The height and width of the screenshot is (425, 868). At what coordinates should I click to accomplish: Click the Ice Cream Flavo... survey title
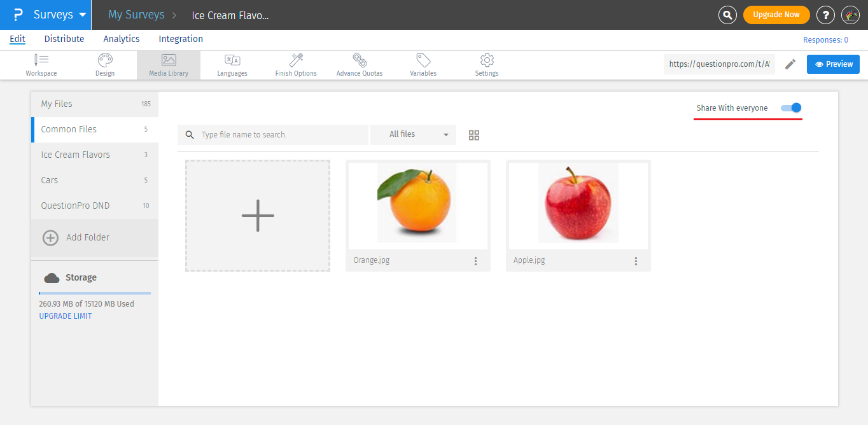[x=230, y=15]
